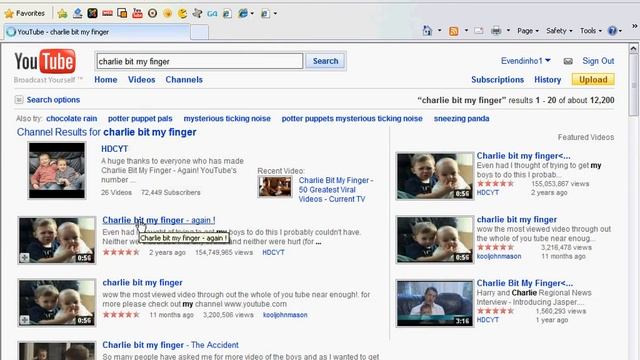Add kooljohnmason's 'charlie bit my finger' to queue plus icon

click(24, 320)
